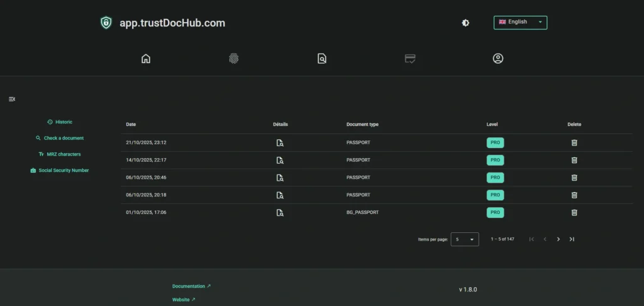Delete the 21/10/2025, 23:12 entry
The height and width of the screenshot is (306, 644).
click(574, 143)
